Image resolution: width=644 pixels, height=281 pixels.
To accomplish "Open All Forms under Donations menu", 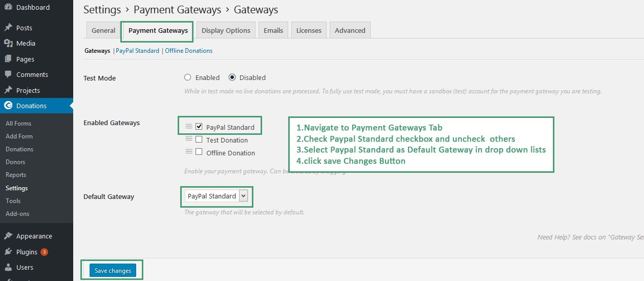I will click(18, 123).
